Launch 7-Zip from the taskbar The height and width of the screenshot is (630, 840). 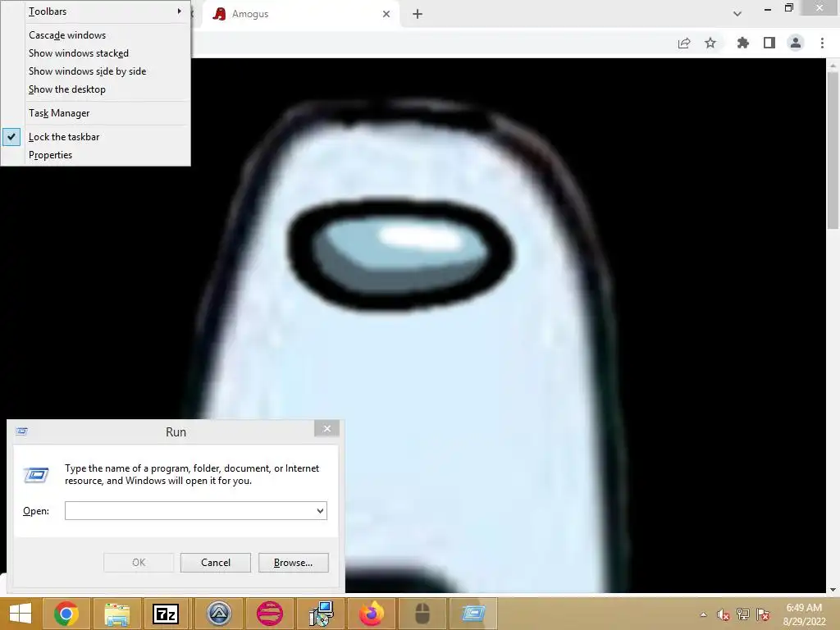click(x=166, y=614)
